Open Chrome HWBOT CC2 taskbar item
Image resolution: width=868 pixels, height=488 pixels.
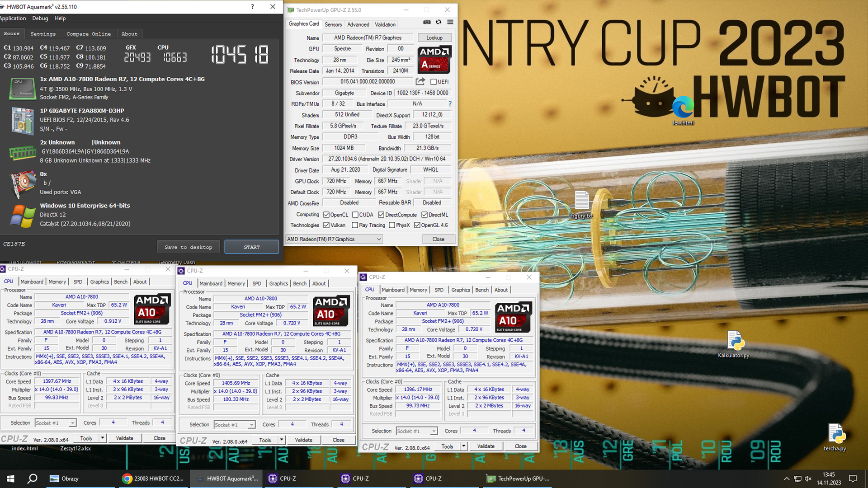click(153, 479)
